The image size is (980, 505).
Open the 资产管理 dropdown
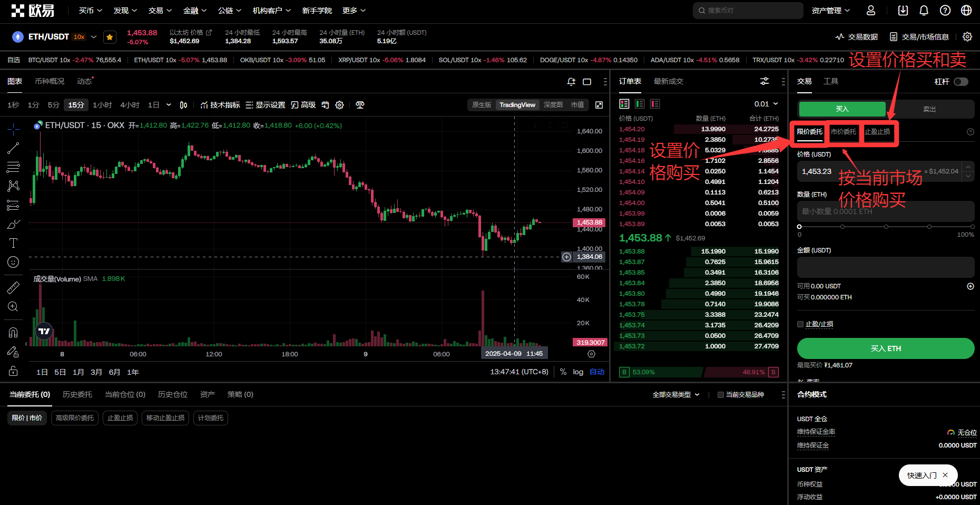(x=831, y=11)
